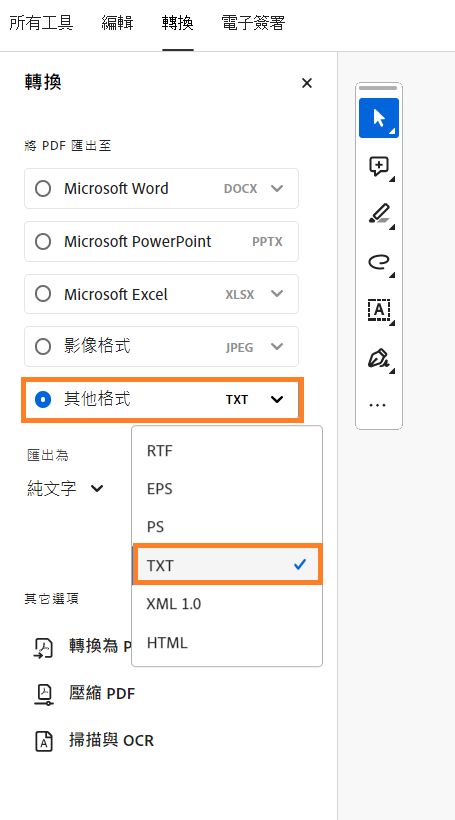Image resolution: width=455 pixels, height=820 pixels.
Task: Select the Microsoft Word radio button
Action: coord(43,188)
